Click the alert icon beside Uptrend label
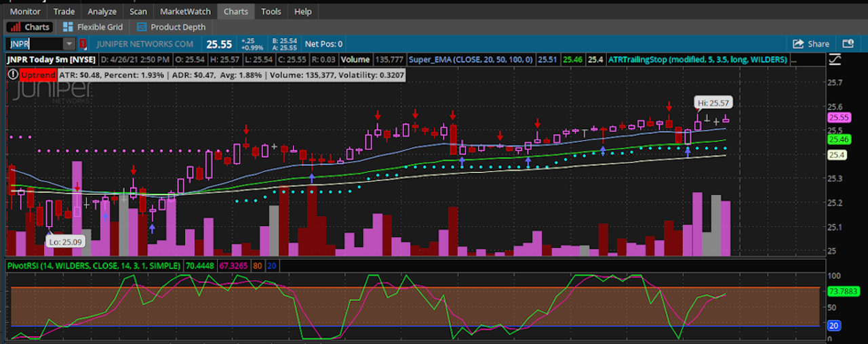 pos(13,74)
